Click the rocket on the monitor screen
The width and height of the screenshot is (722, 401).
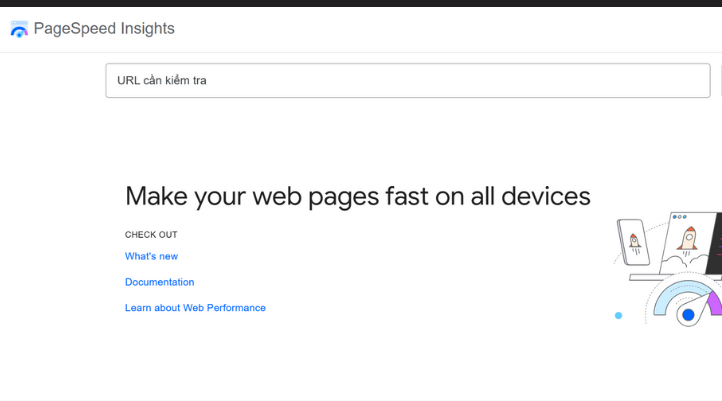point(688,238)
